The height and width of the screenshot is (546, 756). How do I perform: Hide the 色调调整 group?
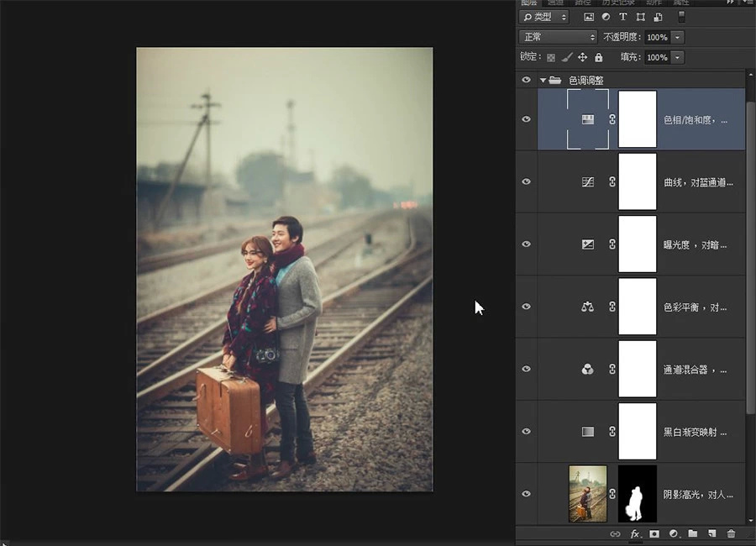[x=527, y=80]
